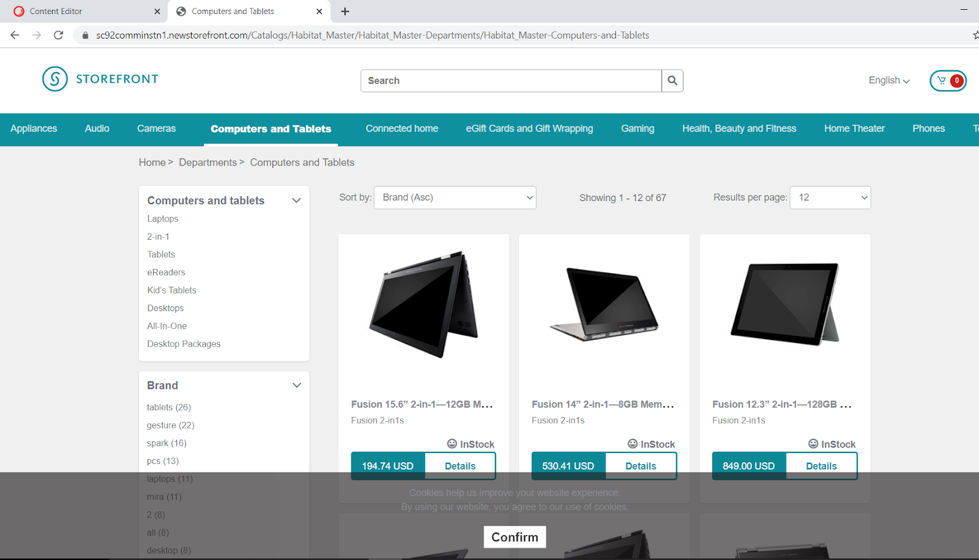Viewport: 979px width, 560px height.
Task: Open a new browser tab
Action: click(x=345, y=11)
